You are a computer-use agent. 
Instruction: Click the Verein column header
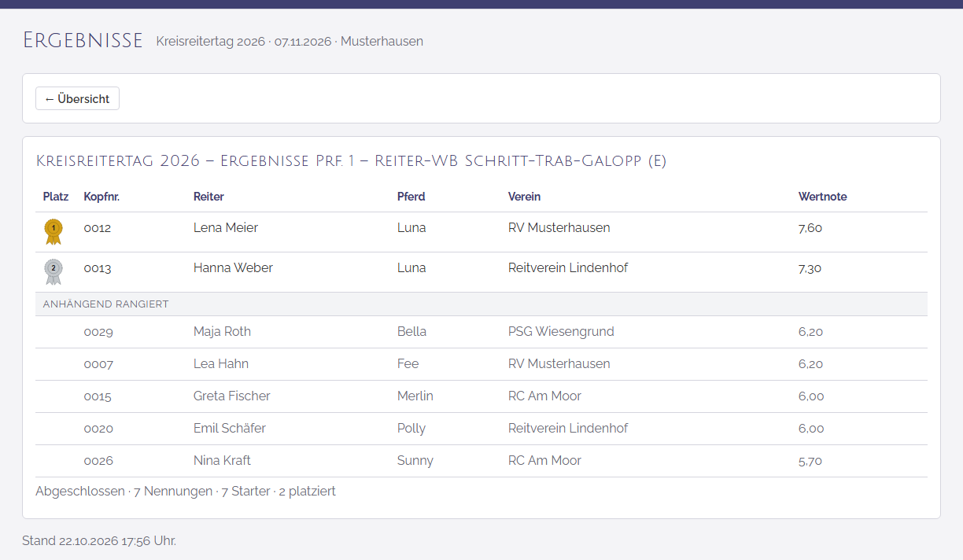coord(524,197)
